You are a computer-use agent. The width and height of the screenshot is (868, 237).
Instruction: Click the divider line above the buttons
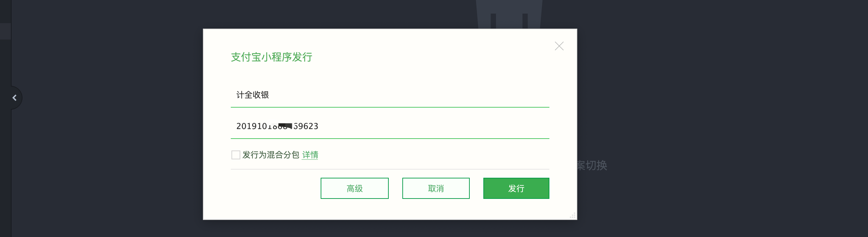390,169
